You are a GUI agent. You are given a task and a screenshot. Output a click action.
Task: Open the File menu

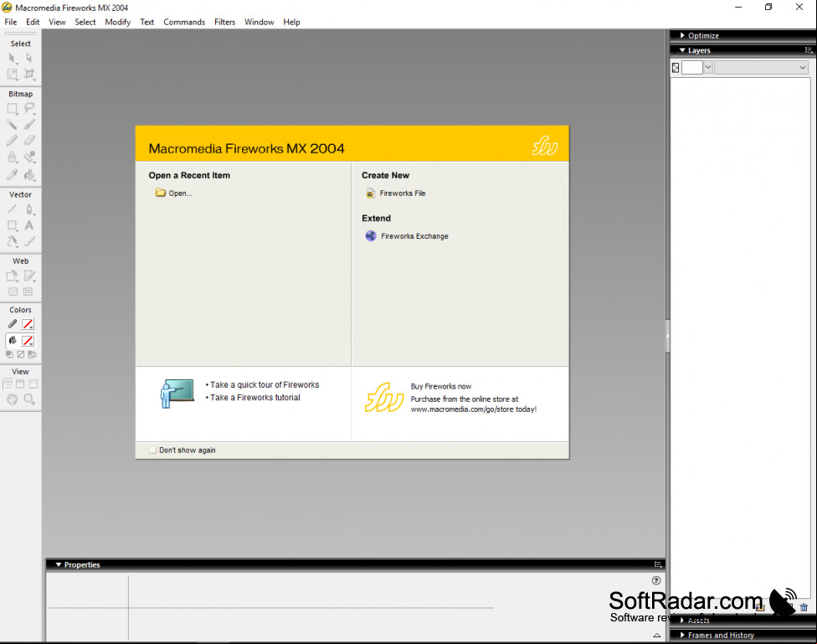coord(10,22)
